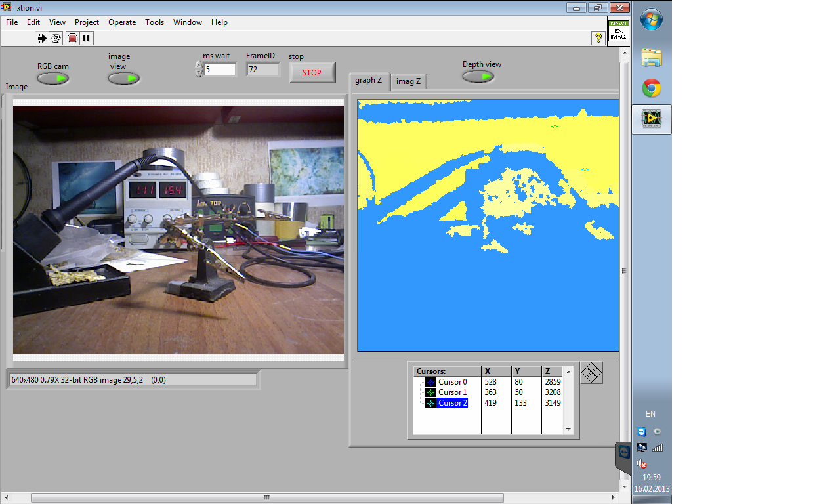This screenshot has height=504, width=840.
Task: Select Cursor 0 in the cursors list
Action: 452,382
